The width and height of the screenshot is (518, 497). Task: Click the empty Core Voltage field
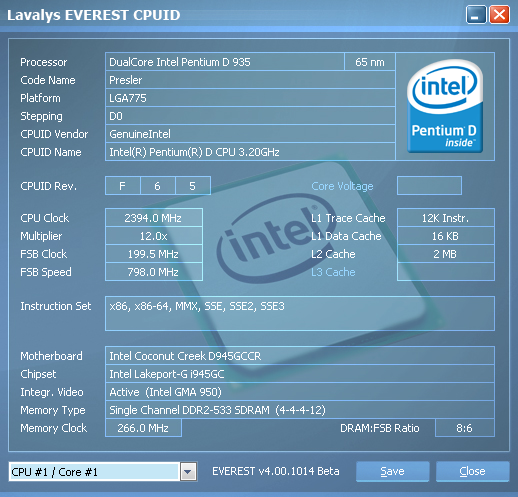[429, 186]
